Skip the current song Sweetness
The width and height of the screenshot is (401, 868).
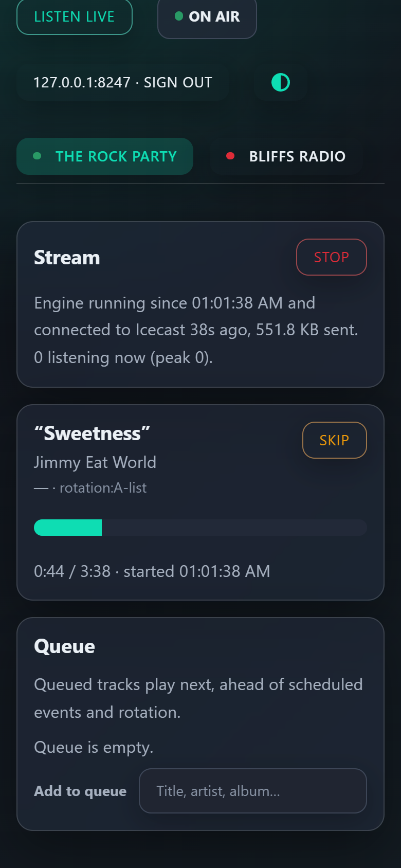point(335,440)
